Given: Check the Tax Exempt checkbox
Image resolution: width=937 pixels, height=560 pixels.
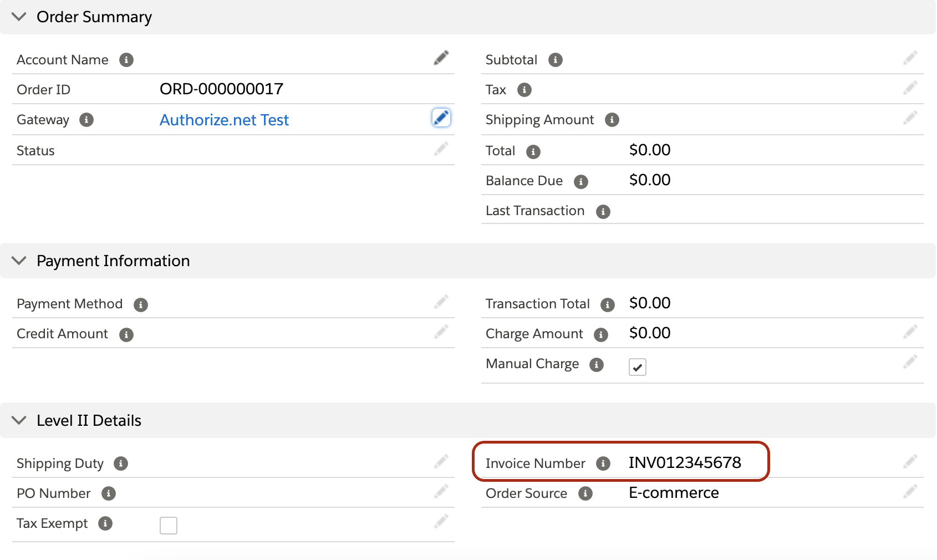Looking at the screenshot, I should pos(169,525).
